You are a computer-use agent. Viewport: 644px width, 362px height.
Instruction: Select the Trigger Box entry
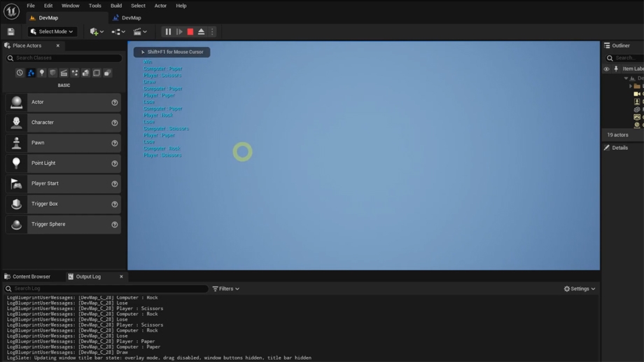click(63, 204)
